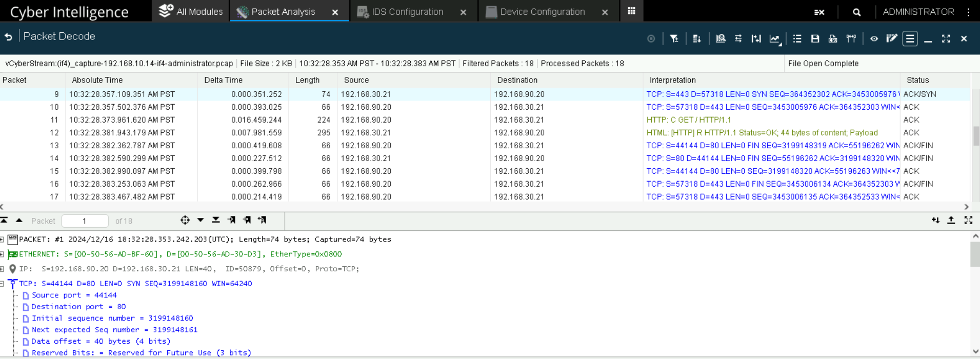Save the capture with floppy disk icon
The image size is (980, 359).
(815, 38)
